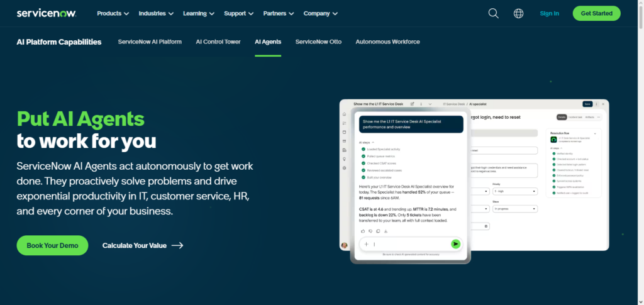Click the user avatar in mockup sidebar
Viewport: 644px width, 305px height.
(344, 245)
